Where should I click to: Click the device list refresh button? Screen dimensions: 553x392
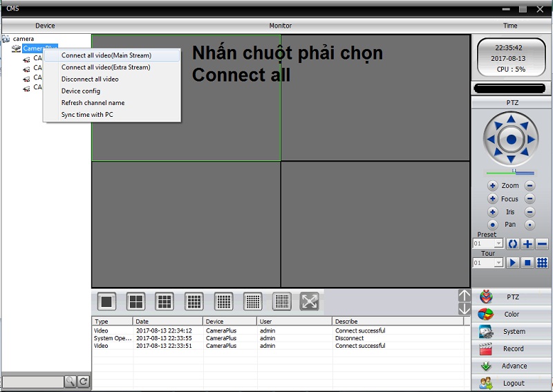tap(83, 382)
